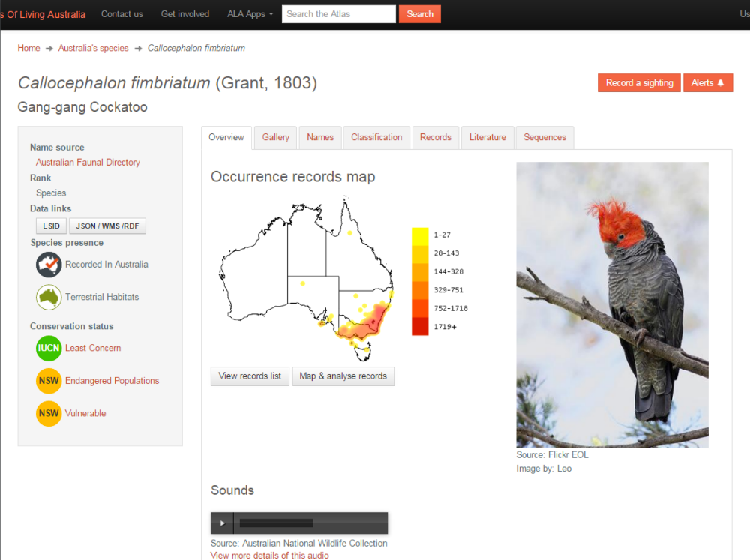Click the Alerts bell button
This screenshot has width=750, height=560.
(x=707, y=83)
